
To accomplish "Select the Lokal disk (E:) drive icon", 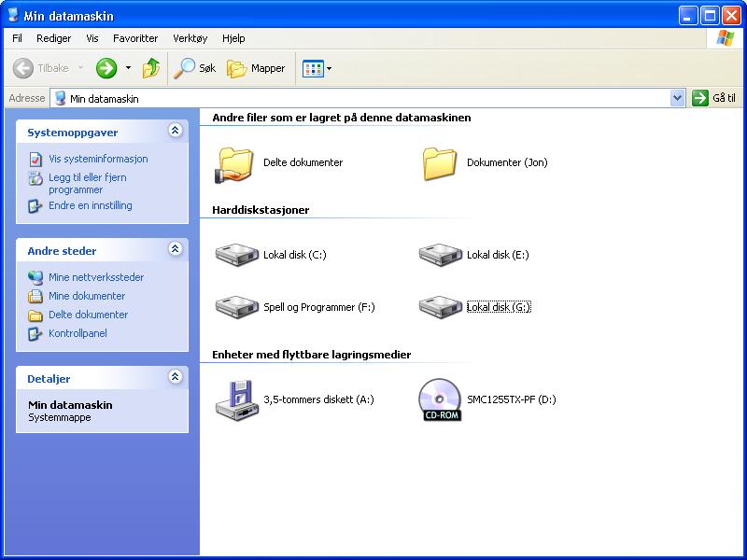I will (x=440, y=255).
